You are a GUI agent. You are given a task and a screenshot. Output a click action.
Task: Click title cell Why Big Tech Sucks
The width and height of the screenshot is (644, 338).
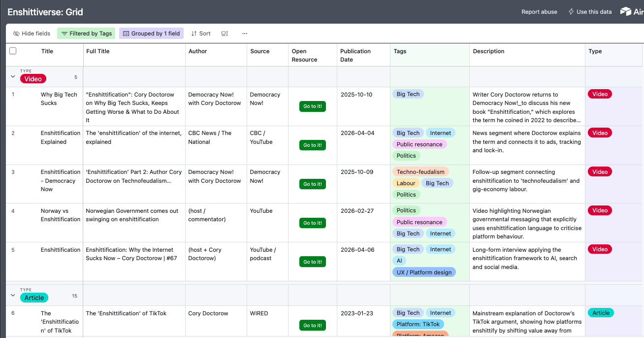coord(59,99)
